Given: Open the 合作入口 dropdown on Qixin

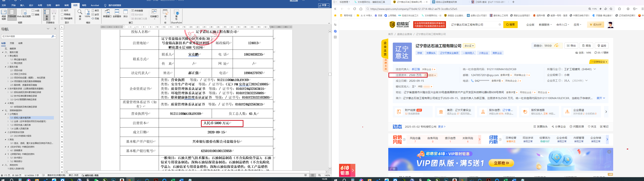Looking at the screenshot, I should [x=563, y=24].
